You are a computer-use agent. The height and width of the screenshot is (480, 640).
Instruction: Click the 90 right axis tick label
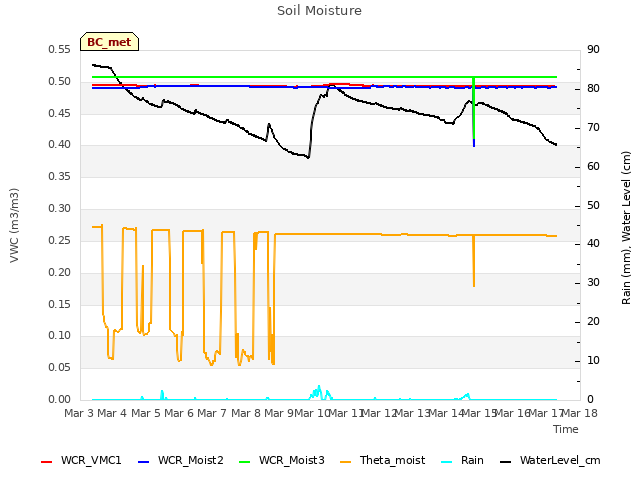click(x=593, y=49)
